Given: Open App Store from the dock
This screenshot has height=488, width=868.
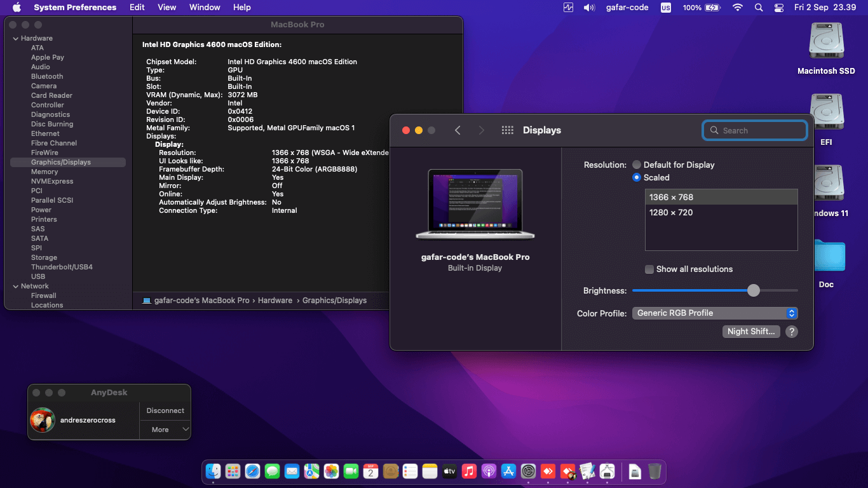Looking at the screenshot, I should pyautogui.click(x=508, y=471).
